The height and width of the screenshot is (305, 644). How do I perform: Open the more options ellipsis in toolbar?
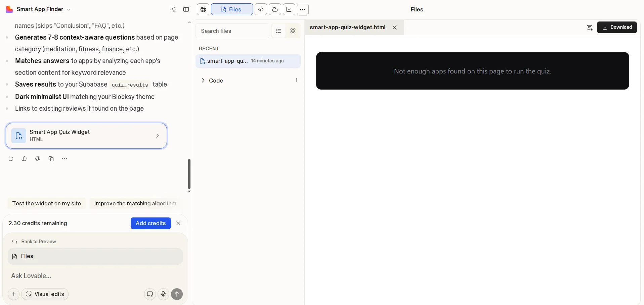coord(303,9)
